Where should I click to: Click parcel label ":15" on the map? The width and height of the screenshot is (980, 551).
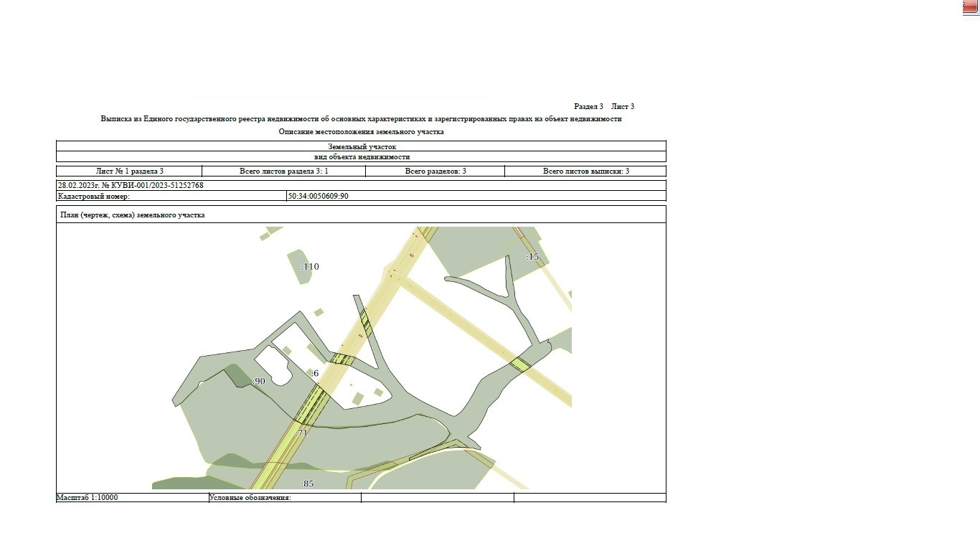pyautogui.click(x=532, y=257)
